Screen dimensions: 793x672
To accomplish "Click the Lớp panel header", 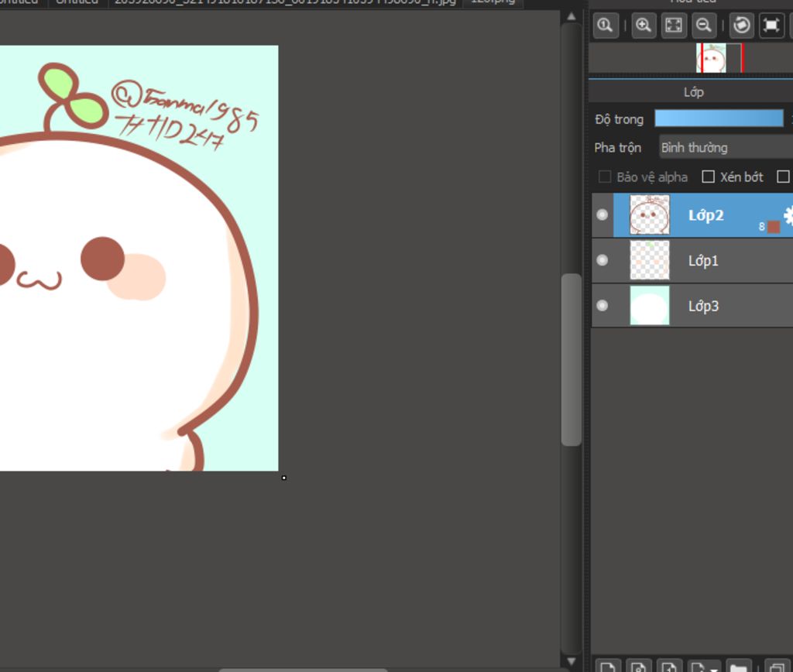I will point(693,92).
